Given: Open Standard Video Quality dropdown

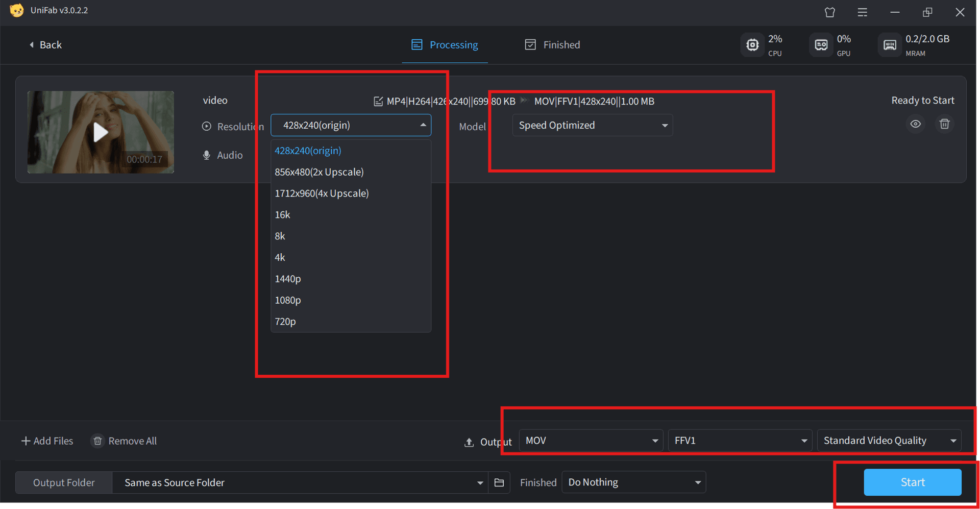Looking at the screenshot, I should click(889, 441).
